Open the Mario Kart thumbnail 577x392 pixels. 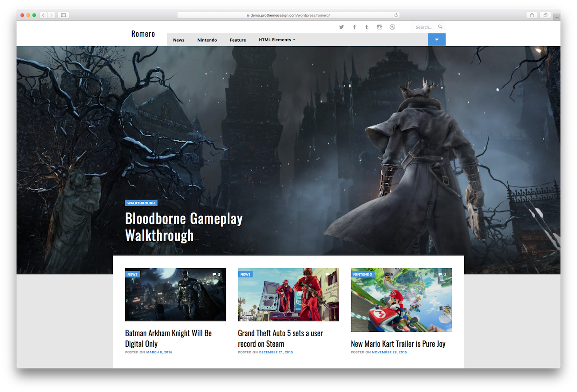click(401, 300)
